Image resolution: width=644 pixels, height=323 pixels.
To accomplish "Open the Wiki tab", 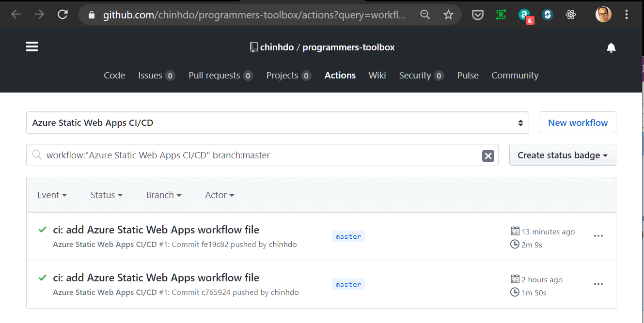I will [377, 75].
